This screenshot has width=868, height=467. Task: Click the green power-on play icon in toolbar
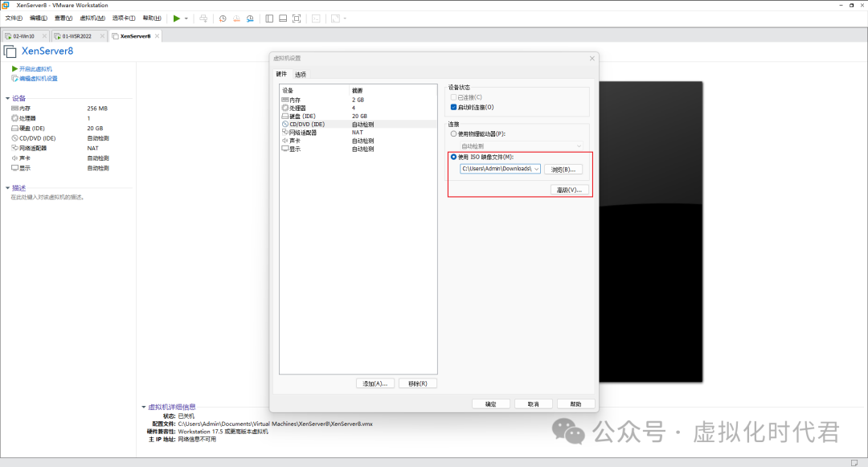(177, 18)
